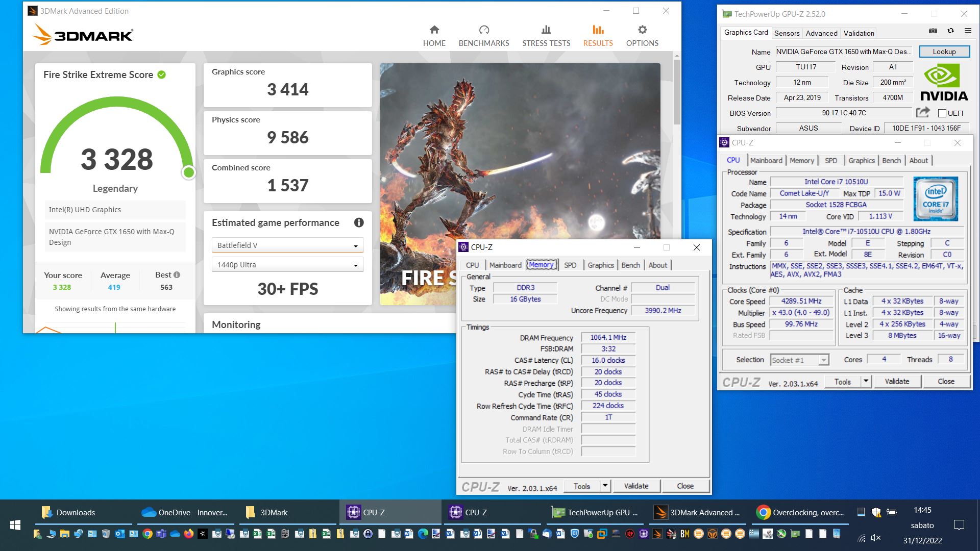The width and height of the screenshot is (980, 551).
Task: Click the Wi-Fi network icon in the tray
Action: pos(862,538)
